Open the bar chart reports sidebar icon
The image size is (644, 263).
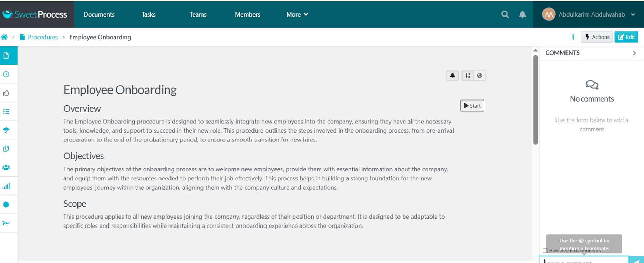[x=6, y=186]
